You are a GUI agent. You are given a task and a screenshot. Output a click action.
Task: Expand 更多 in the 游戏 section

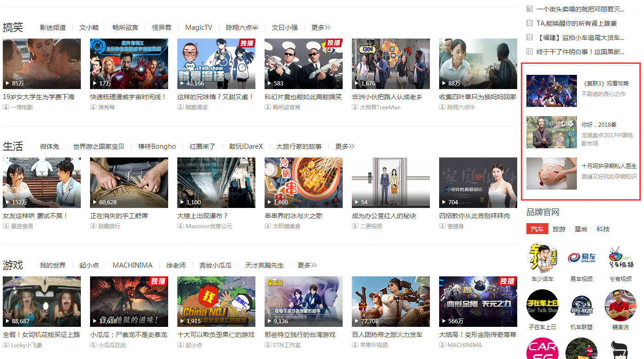tap(307, 265)
